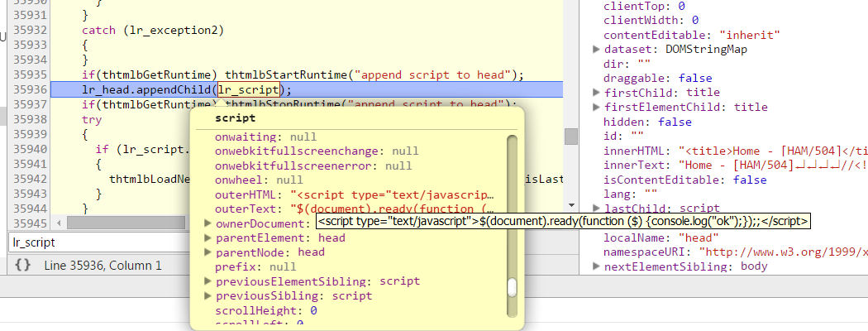Click onwheel: null in popup
Screen dimensions: 868x331
pyautogui.click(x=259, y=180)
